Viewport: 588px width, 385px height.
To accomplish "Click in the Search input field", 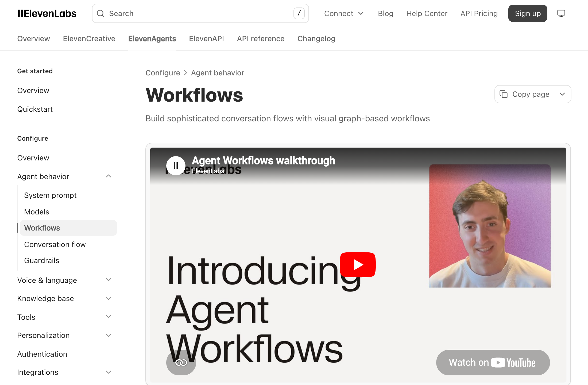I will click(200, 13).
